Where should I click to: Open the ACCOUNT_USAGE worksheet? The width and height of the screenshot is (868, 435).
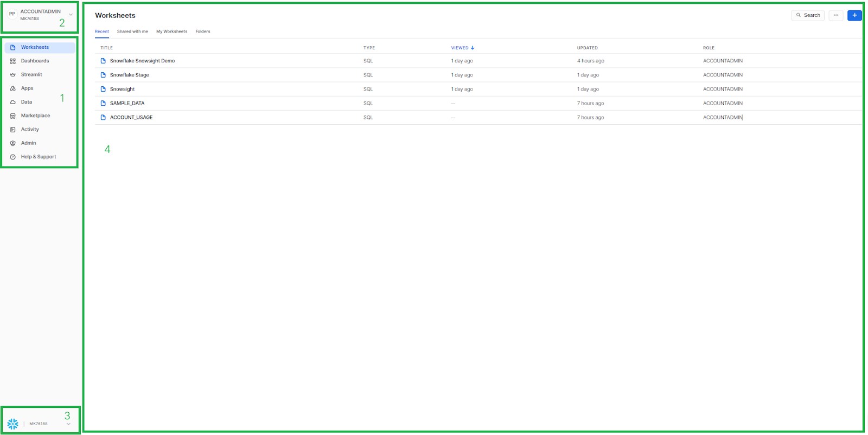coord(131,117)
